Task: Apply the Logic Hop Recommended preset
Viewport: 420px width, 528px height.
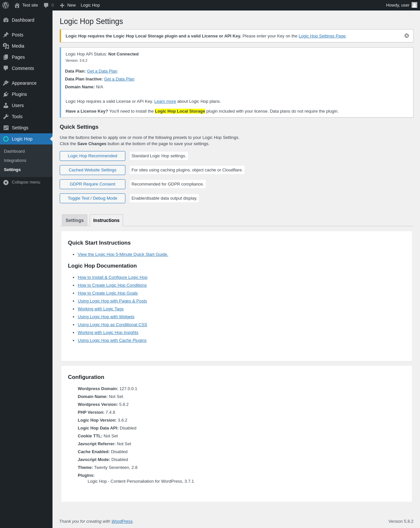Action: click(x=93, y=156)
